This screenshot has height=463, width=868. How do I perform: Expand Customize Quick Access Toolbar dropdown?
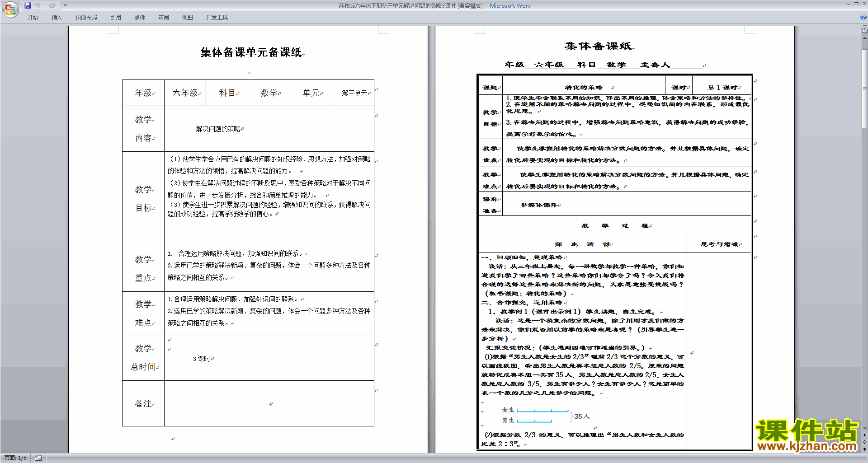tap(65, 5)
